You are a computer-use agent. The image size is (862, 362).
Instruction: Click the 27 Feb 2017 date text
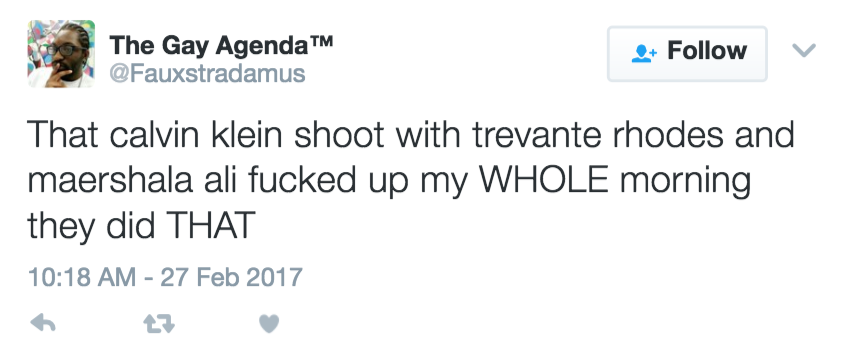231,276
